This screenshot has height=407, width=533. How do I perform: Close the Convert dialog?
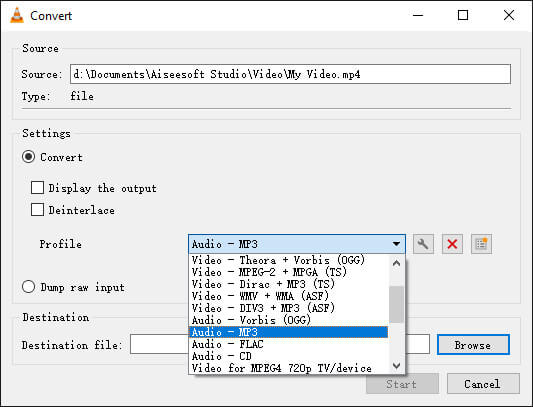509,15
